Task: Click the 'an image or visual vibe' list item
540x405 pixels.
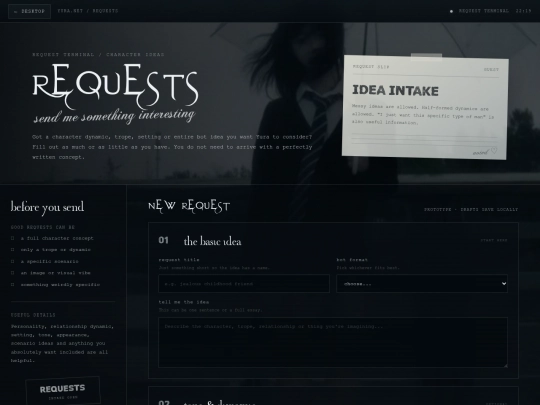Action: pos(55,273)
